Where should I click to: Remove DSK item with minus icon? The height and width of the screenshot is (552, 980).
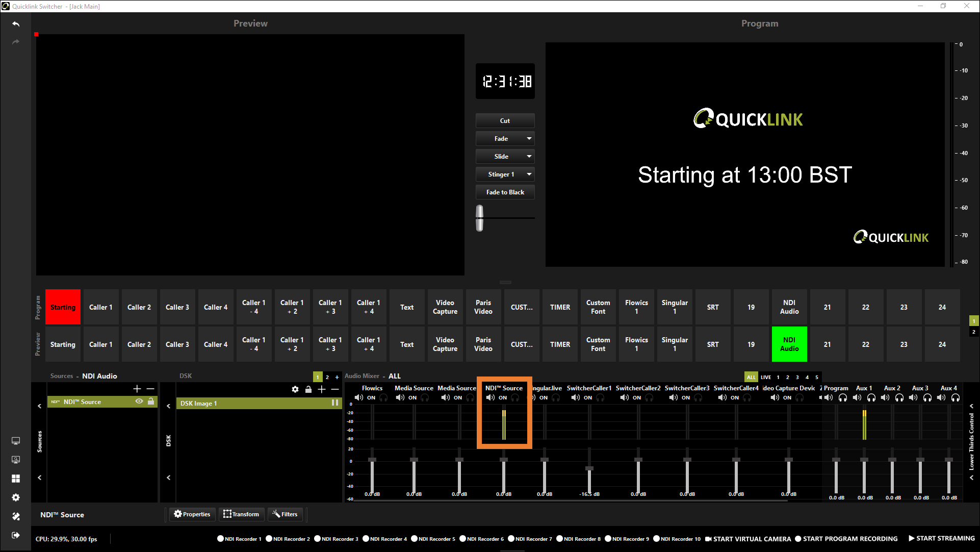tap(335, 389)
